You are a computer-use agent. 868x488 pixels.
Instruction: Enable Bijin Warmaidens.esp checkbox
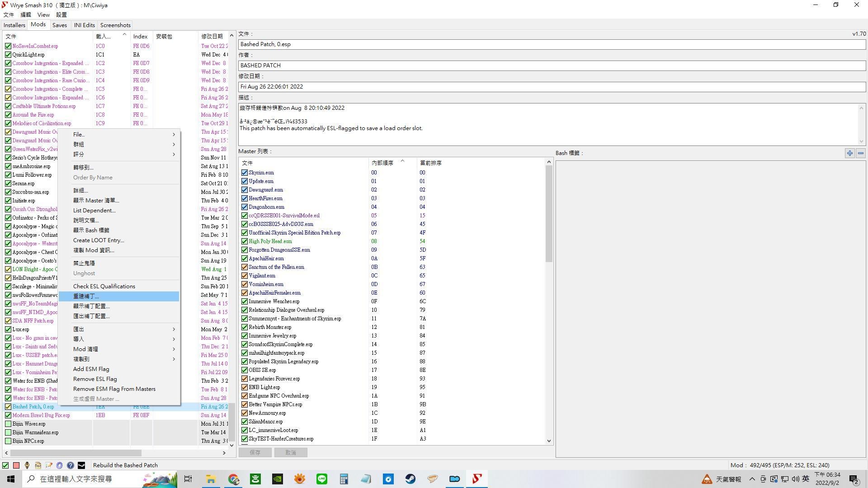tap(8, 432)
